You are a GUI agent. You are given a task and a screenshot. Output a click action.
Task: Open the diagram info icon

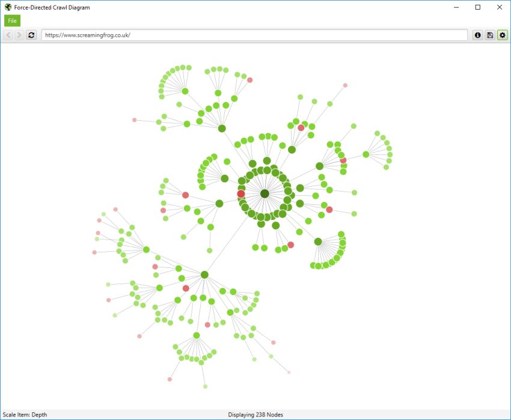478,35
